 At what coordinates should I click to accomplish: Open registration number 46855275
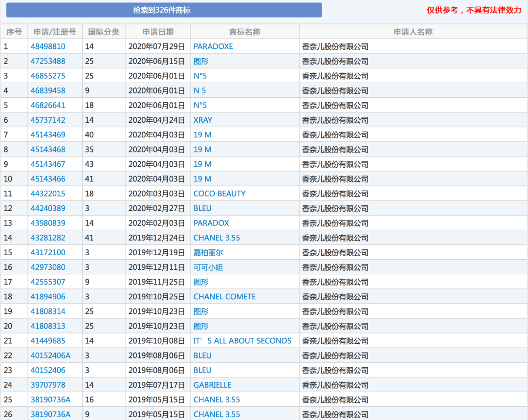(48, 76)
